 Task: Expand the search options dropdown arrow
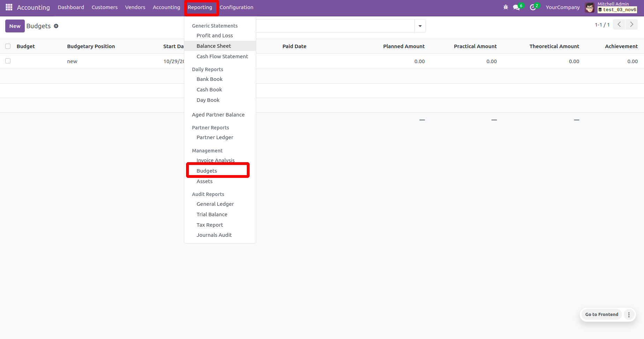point(420,26)
